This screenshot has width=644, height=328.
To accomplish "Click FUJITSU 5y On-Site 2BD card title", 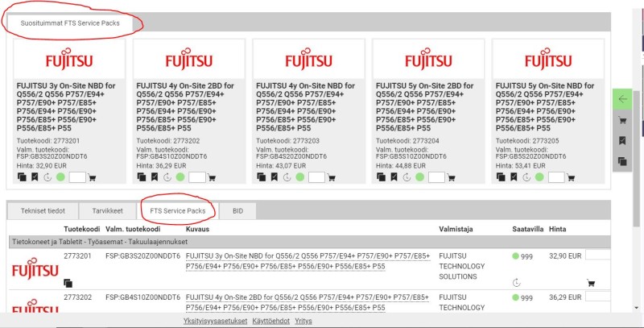I will coord(425,107).
